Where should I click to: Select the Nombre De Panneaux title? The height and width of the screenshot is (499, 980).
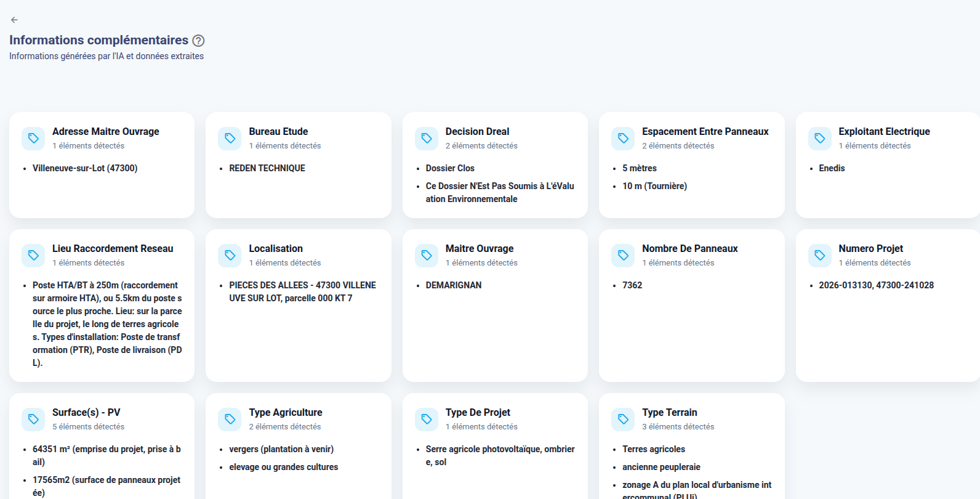pyautogui.click(x=689, y=248)
